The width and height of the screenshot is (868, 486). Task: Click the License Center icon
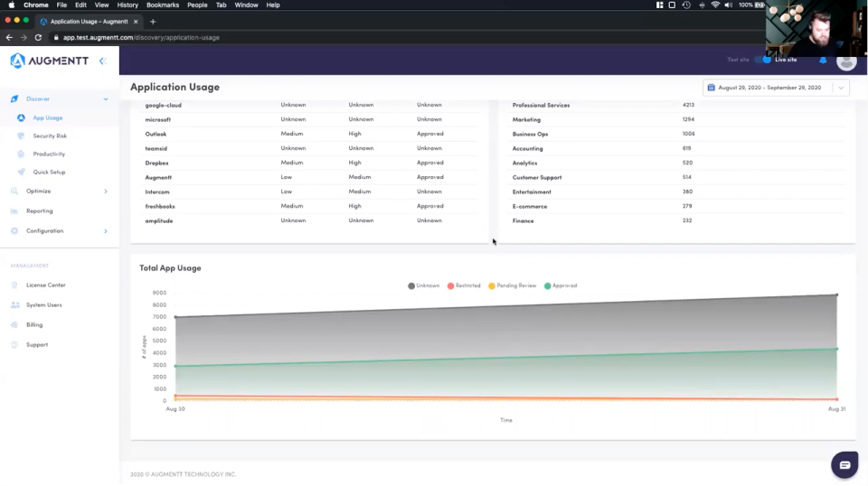14,285
